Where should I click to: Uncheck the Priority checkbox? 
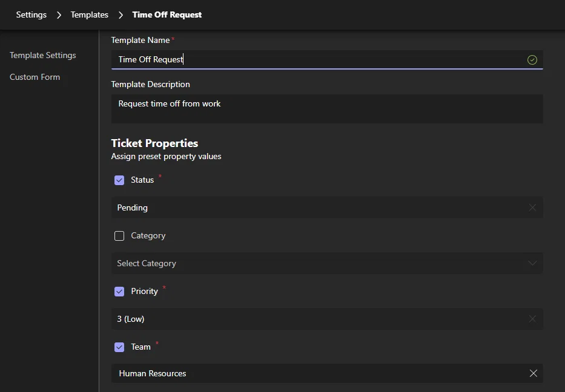tap(119, 291)
